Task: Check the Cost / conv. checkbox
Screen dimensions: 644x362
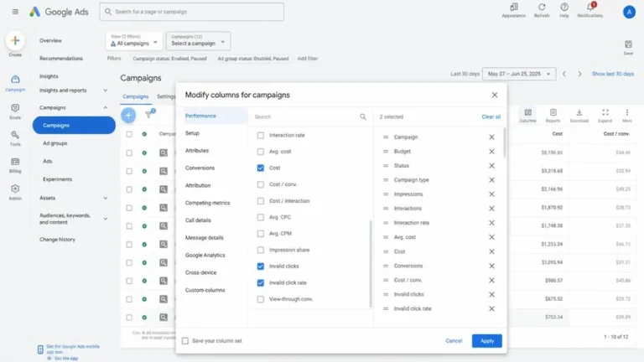Action: click(x=261, y=184)
